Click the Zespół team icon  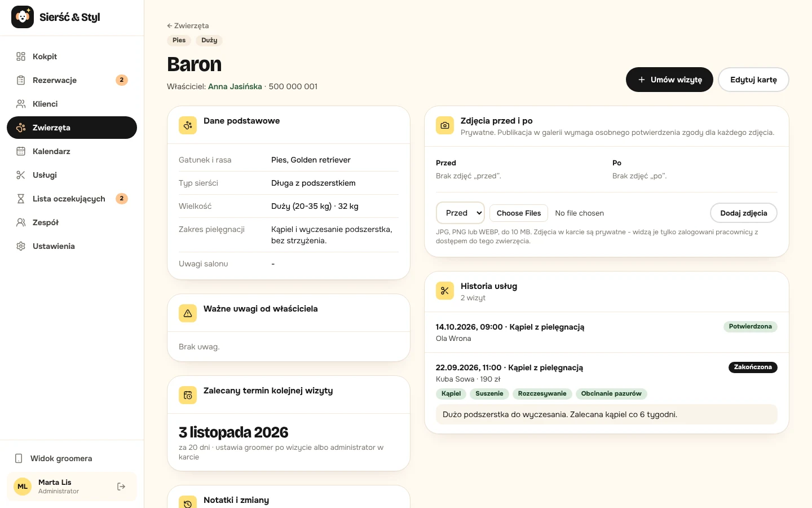21,222
